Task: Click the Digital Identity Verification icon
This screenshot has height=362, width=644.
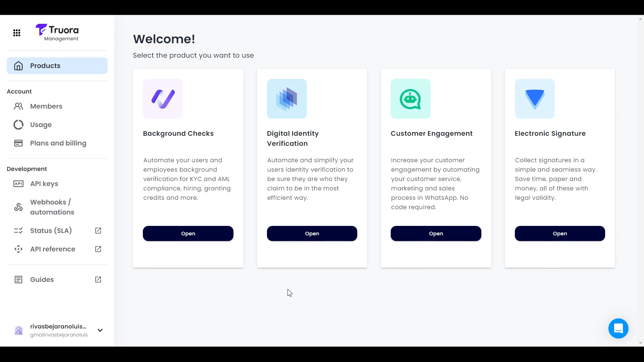Action: [x=287, y=99]
